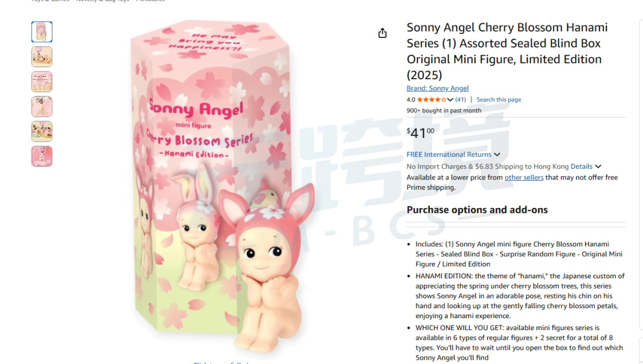
Task: Expand FREE International Returns chevron
Action: pyautogui.click(x=497, y=155)
